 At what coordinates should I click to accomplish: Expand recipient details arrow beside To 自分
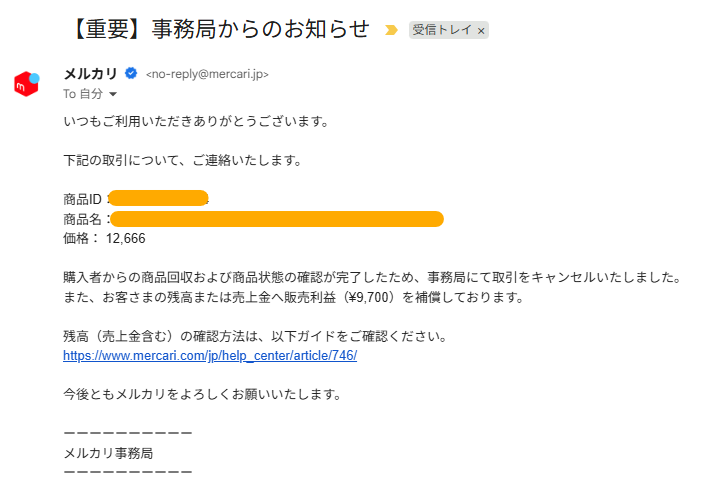[x=113, y=94]
